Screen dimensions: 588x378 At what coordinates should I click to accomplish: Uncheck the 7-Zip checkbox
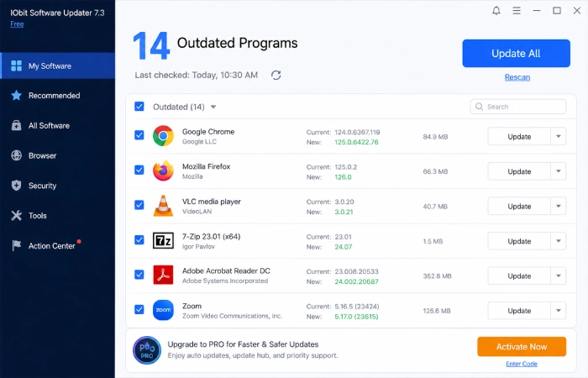tap(139, 239)
